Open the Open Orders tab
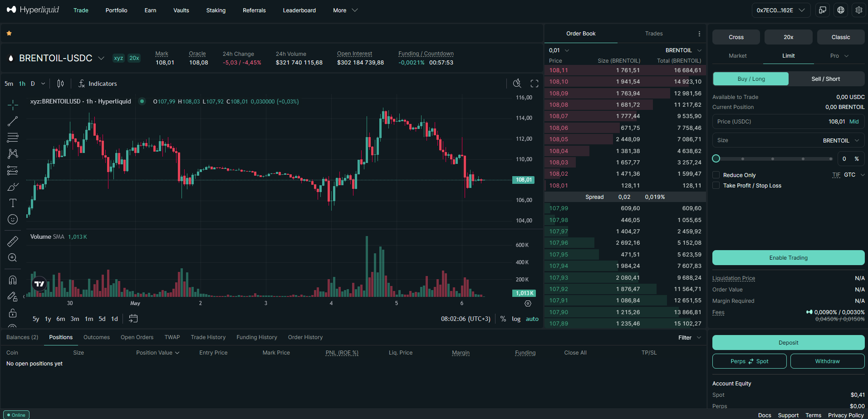This screenshot has height=419, width=868. pyautogui.click(x=137, y=337)
